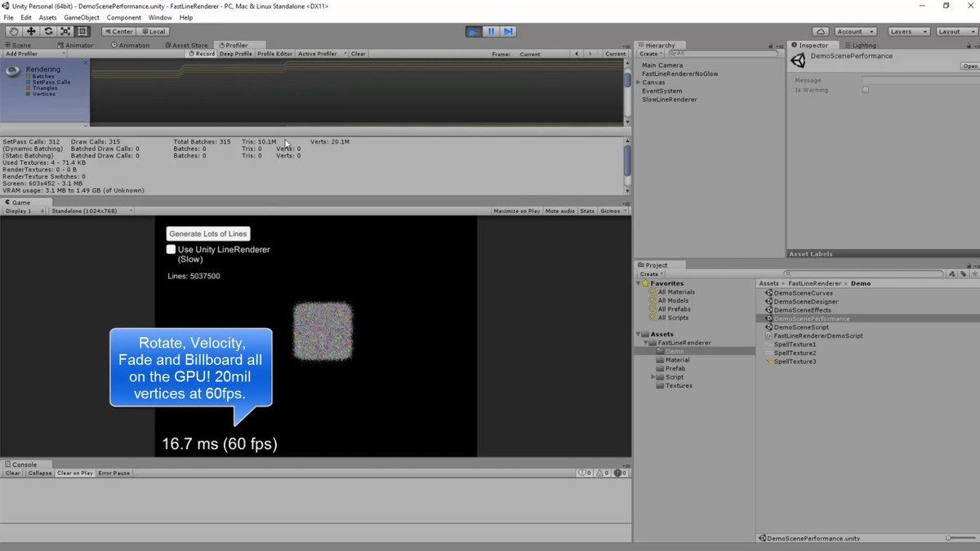This screenshot has width=980, height=551.
Task: Toggle the Is Warning checkbox
Action: point(866,90)
